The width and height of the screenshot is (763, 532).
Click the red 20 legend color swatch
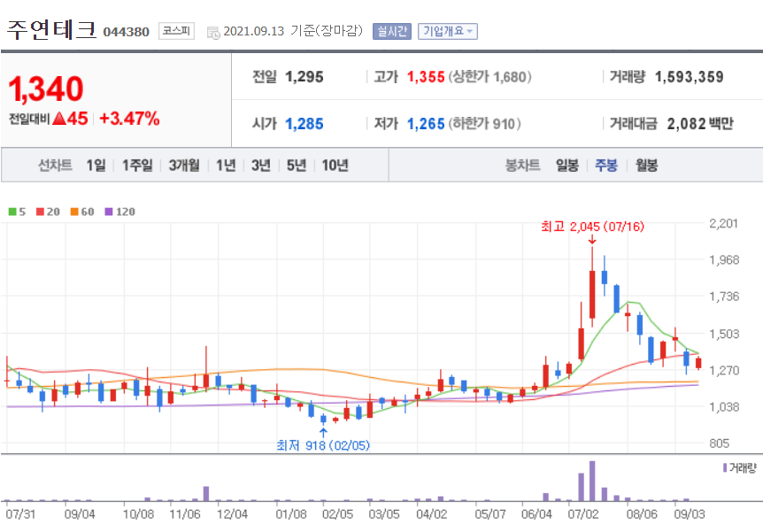[39, 212]
